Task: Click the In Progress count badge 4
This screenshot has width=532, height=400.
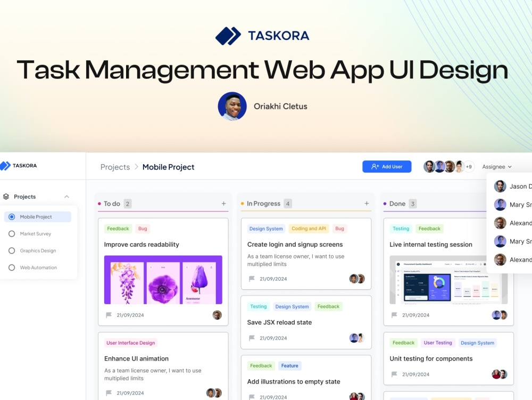Action: pyautogui.click(x=288, y=204)
